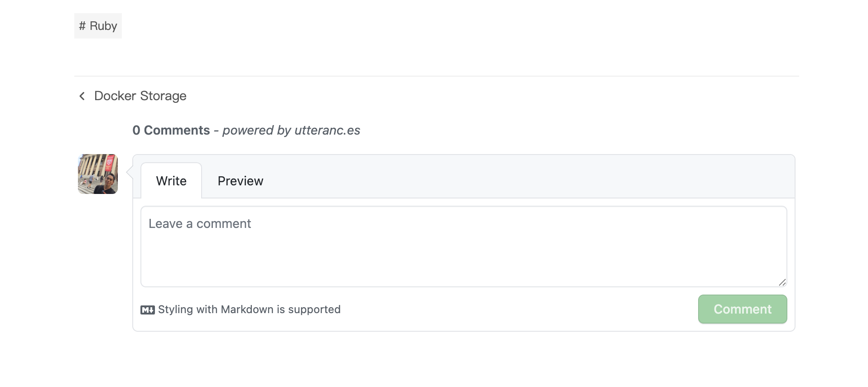
Task: Open the Ruby hashtag tag
Action: coord(98,26)
